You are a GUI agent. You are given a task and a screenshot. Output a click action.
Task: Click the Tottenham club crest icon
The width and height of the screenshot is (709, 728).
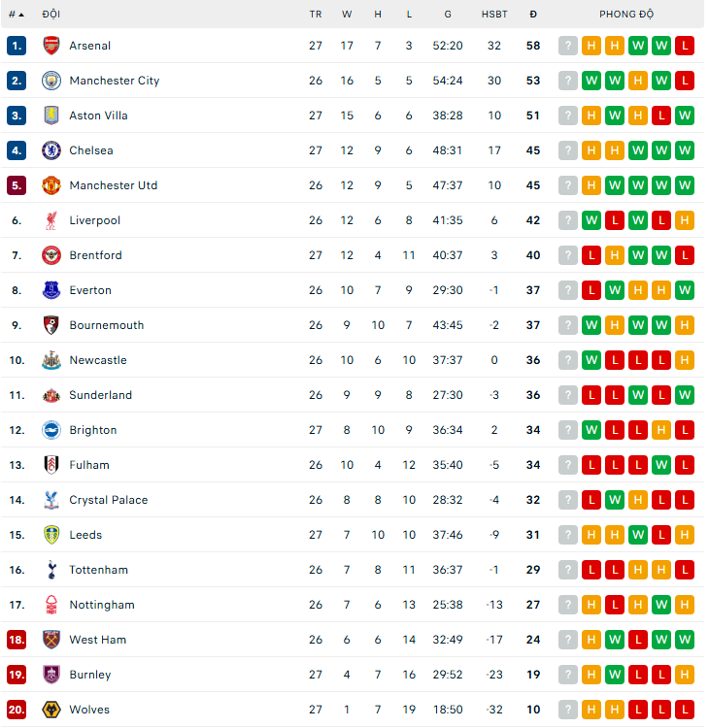[51, 570]
